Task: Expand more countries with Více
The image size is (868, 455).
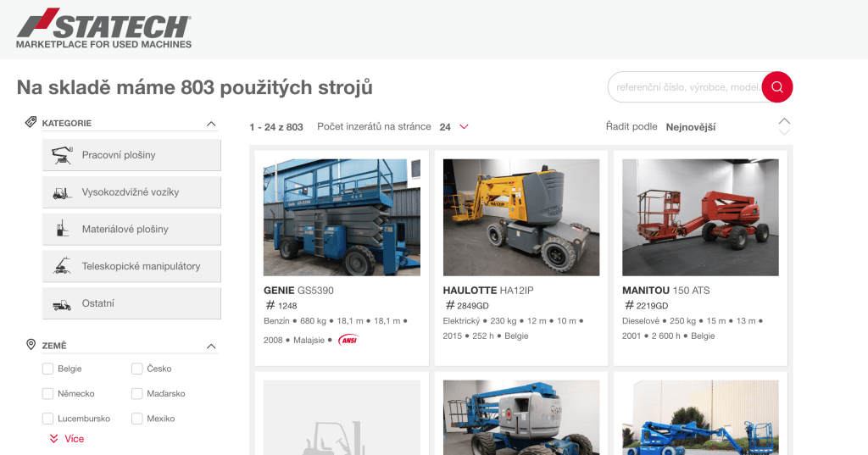Action: pyautogui.click(x=67, y=439)
